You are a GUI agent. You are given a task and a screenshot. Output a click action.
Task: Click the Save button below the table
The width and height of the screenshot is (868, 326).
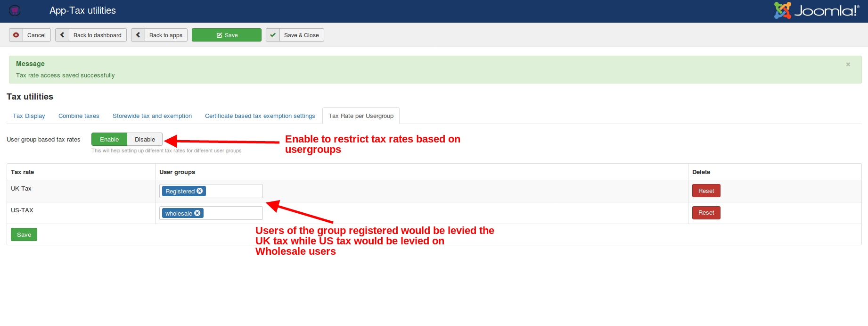24,234
